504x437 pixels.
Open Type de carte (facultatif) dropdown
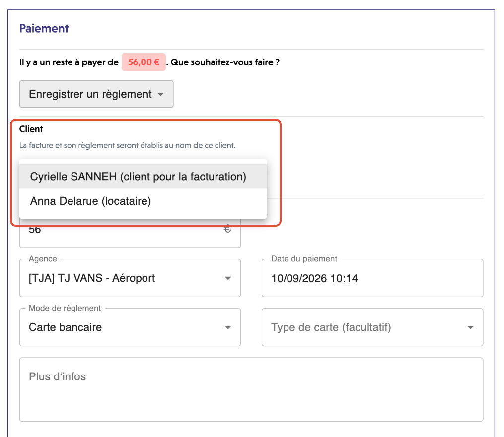tap(372, 327)
